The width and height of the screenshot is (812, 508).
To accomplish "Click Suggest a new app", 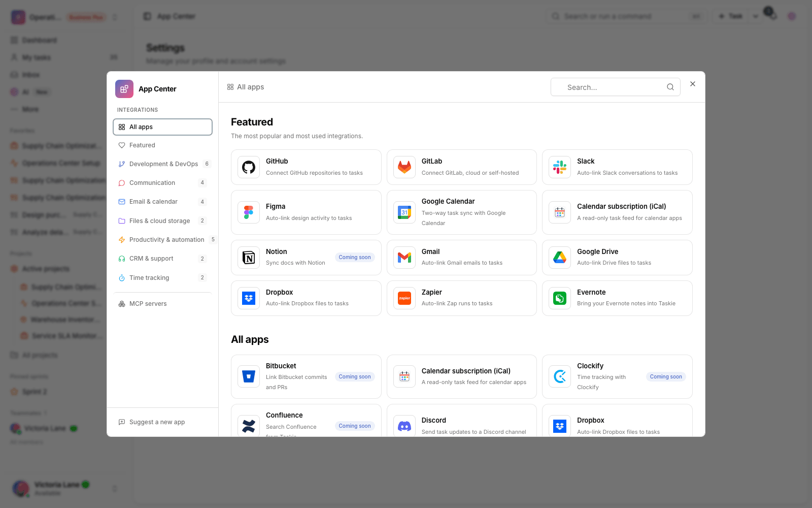I will click(162, 422).
